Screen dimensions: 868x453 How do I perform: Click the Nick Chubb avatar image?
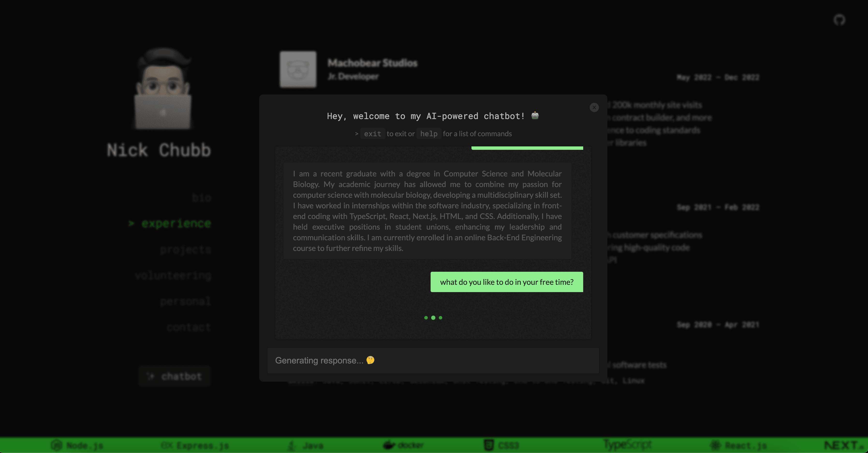click(x=163, y=88)
